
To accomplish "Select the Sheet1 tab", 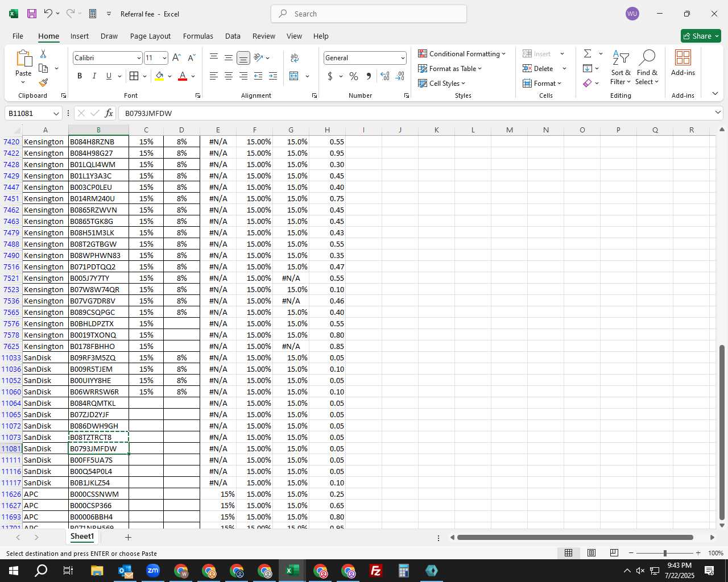I will (x=82, y=537).
